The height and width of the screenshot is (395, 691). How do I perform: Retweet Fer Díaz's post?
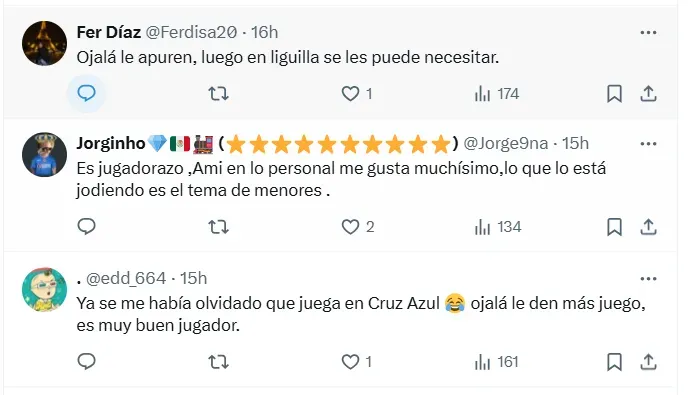[x=218, y=93]
